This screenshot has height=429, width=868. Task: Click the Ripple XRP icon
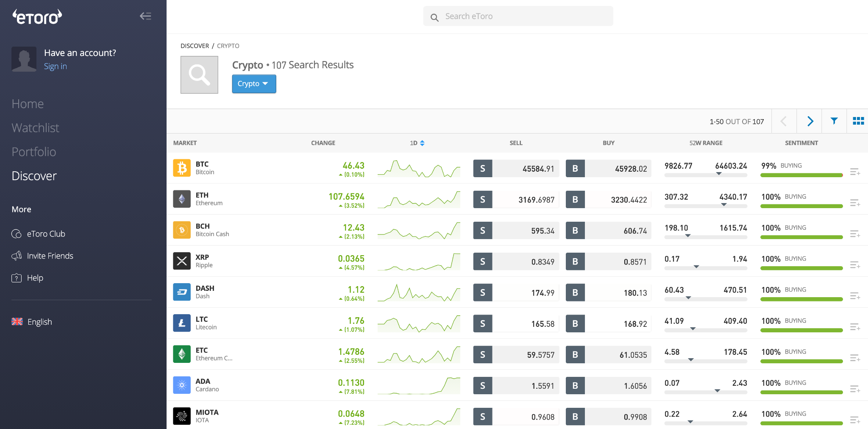[x=182, y=261]
